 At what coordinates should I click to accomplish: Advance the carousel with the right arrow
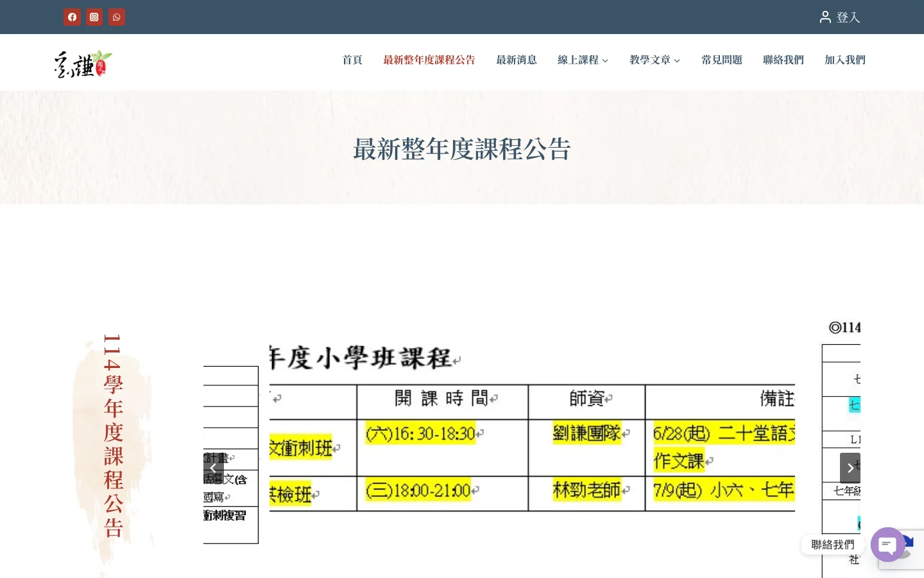coord(850,468)
